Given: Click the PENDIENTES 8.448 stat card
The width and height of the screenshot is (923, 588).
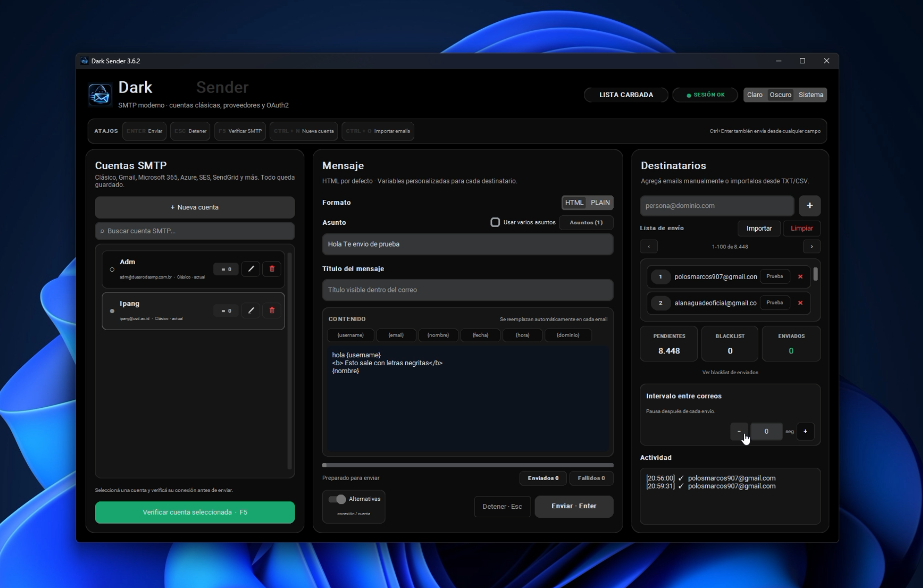Looking at the screenshot, I should [669, 344].
